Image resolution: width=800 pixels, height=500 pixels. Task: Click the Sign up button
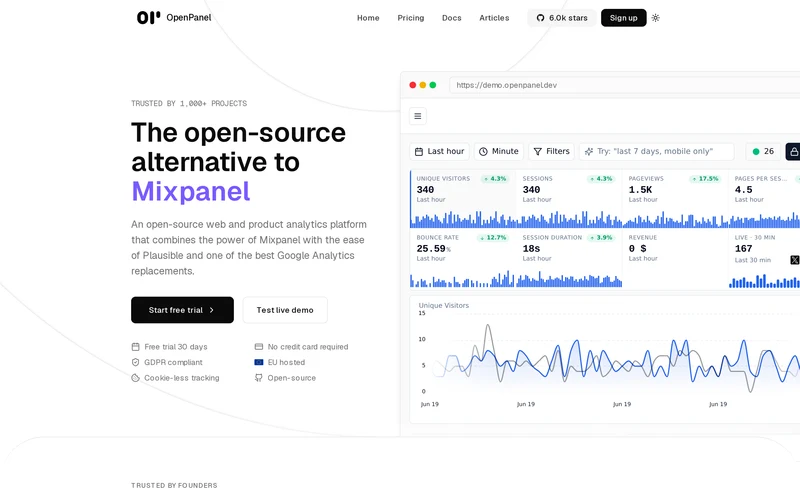coord(623,18)
